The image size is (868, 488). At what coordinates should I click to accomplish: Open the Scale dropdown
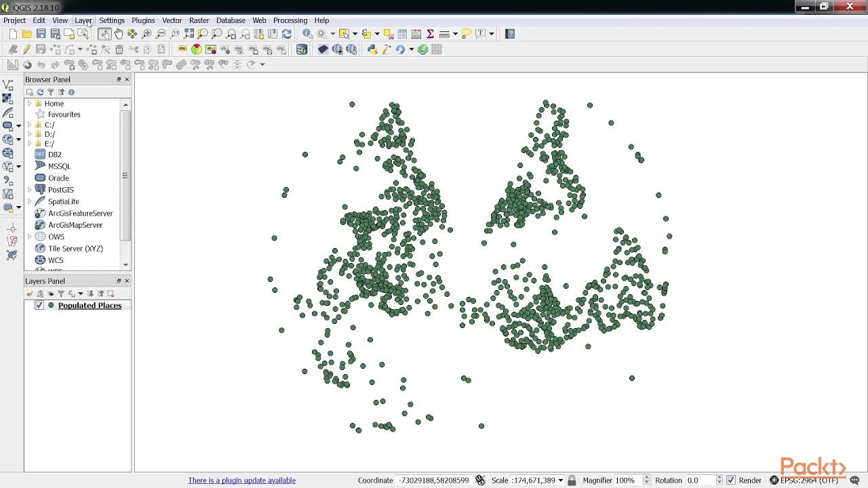tap(560, 481)
